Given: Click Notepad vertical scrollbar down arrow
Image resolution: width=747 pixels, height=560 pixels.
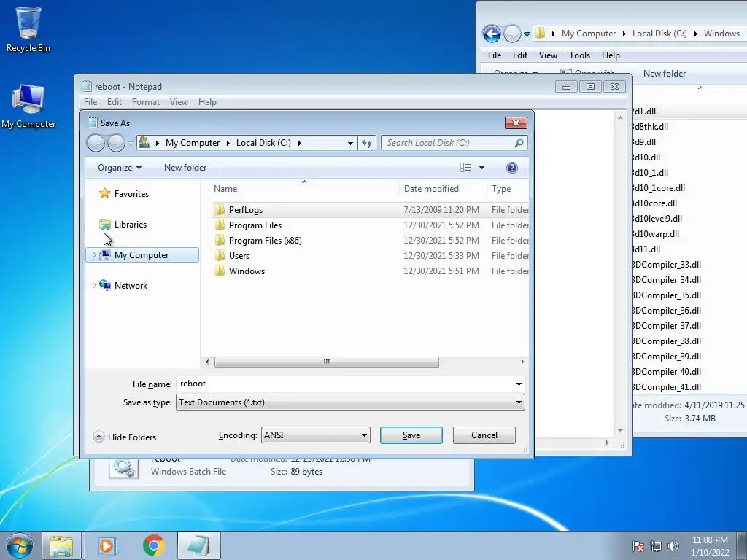Looking at the screenshot, I should (620, 431).
